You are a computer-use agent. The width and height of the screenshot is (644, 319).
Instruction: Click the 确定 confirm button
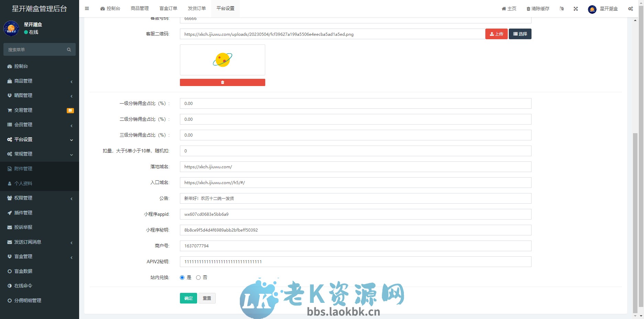188,298
